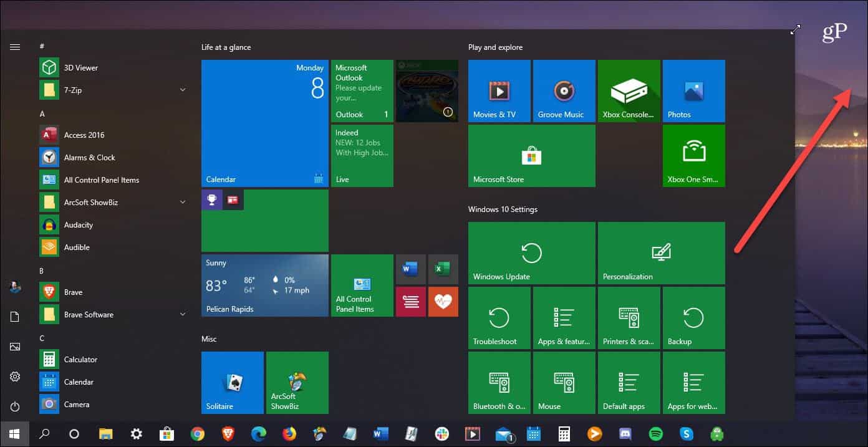Open the small Word tile

coord(411,269)
